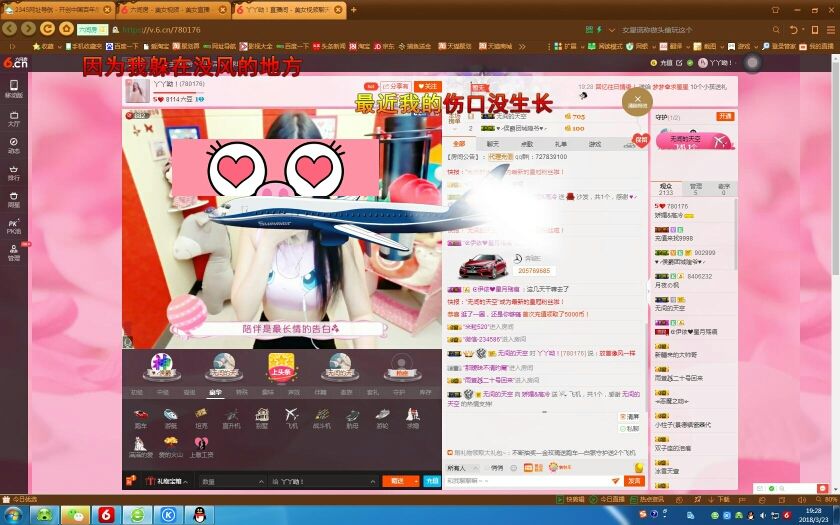This screenshot has width=840, height=525.
Task: Switch to 全部 chat tab
Action: (x=459, y=144)
